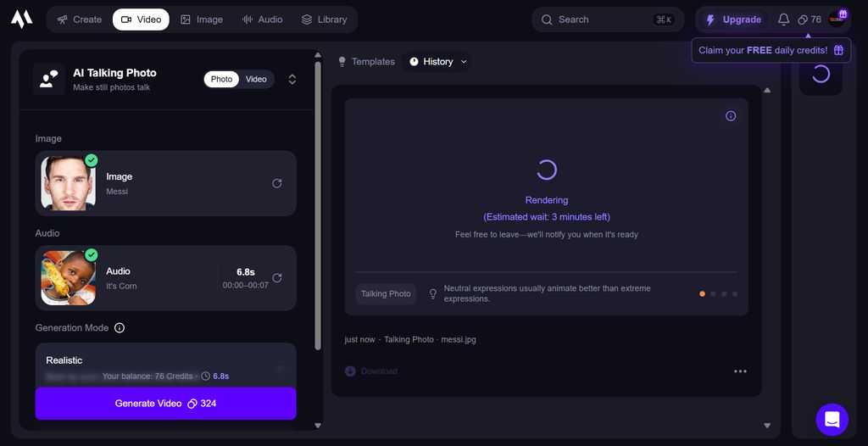Click the Talking Photo tag
868x446 pixels.
386,293
